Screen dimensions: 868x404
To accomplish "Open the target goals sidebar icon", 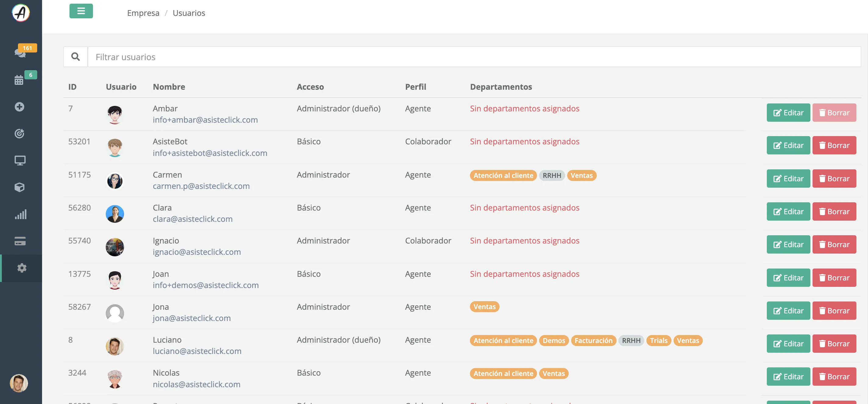I will pos(20,134).
